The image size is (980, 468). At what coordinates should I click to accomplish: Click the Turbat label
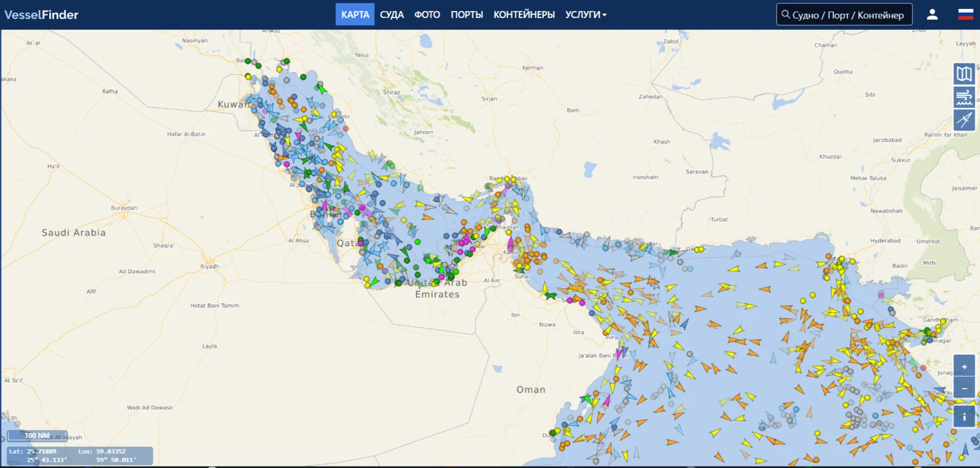tap(719, 219)
